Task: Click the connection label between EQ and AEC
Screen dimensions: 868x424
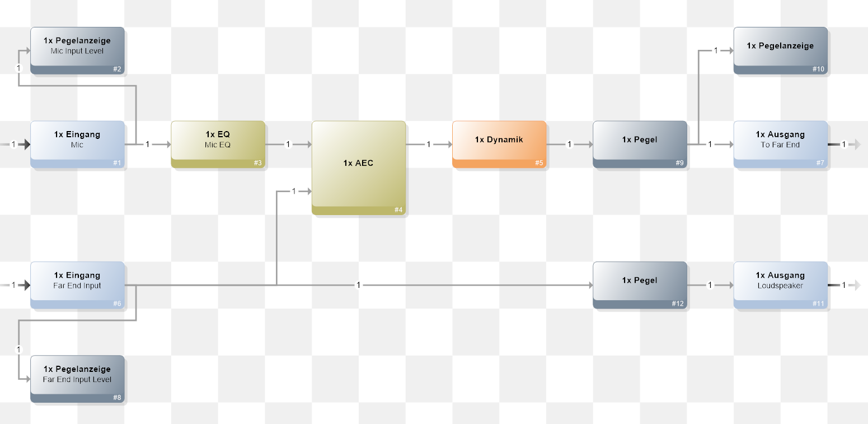Action: [x=288, y=145]
